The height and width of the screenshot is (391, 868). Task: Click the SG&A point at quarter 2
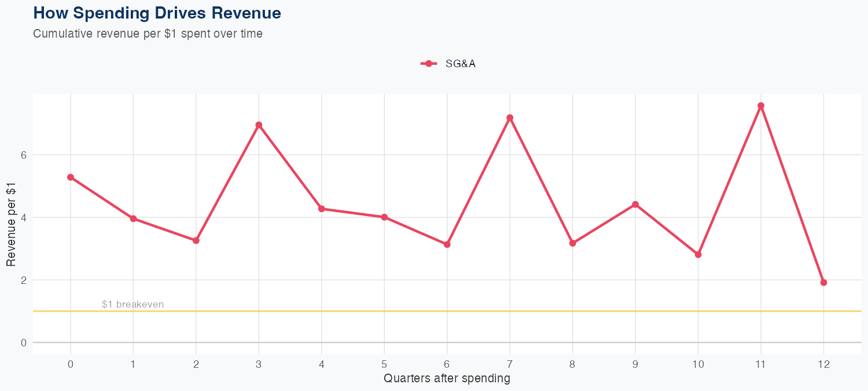tap(196, 240)
